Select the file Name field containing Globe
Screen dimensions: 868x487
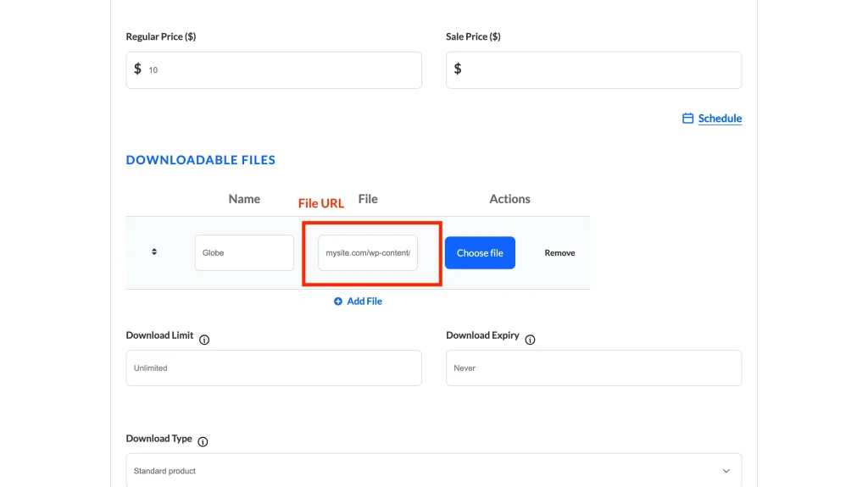click(x=244, y=253)
